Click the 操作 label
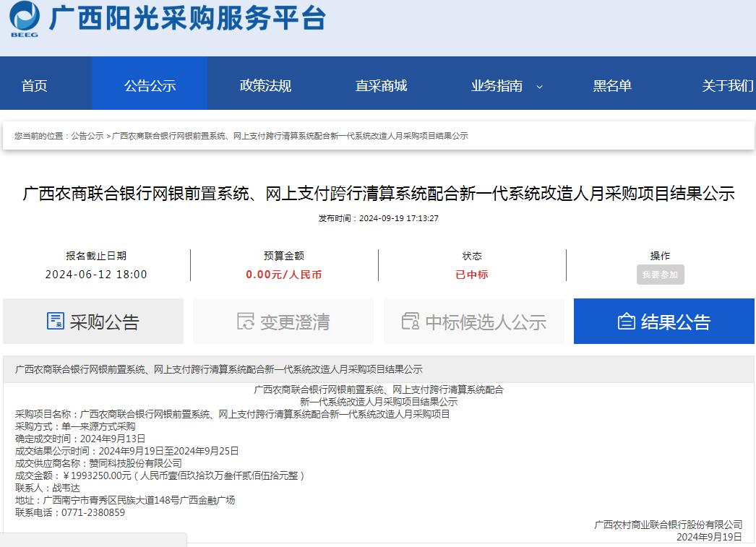This screenshot has height=547, width=756. coord(660,256)
